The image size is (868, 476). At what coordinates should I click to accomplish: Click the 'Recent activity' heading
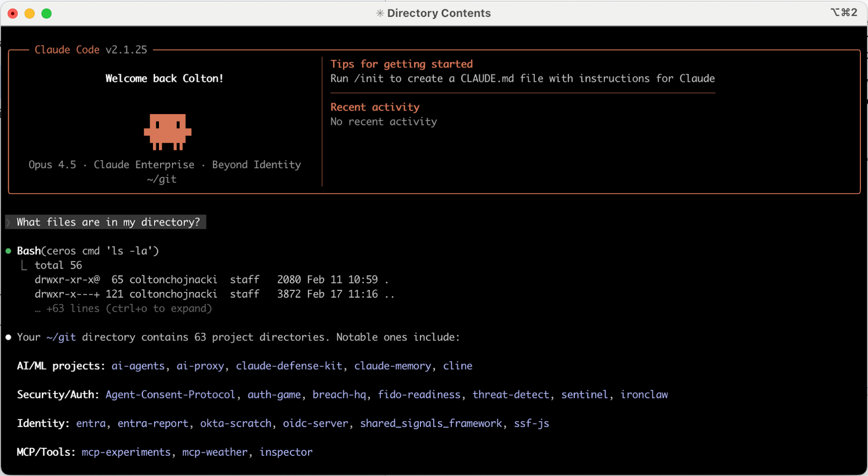click(375, 107)
